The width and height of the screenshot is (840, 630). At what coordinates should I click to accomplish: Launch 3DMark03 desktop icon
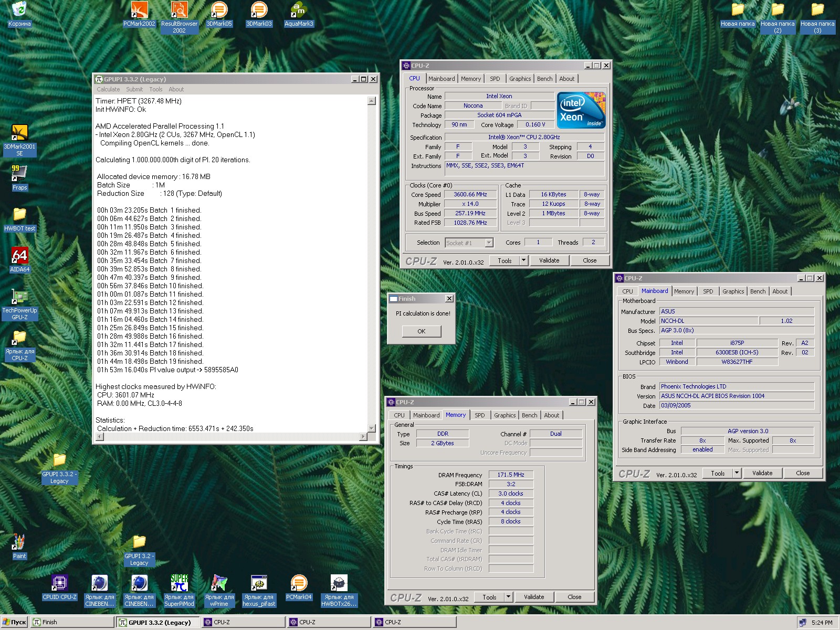click(259, 14)
